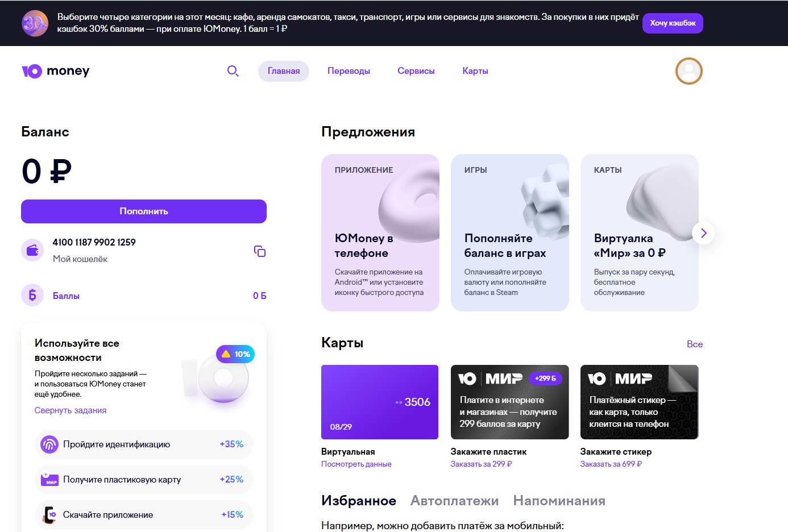Go to Главная tab

pyautogui.click(x=284, y=71)
